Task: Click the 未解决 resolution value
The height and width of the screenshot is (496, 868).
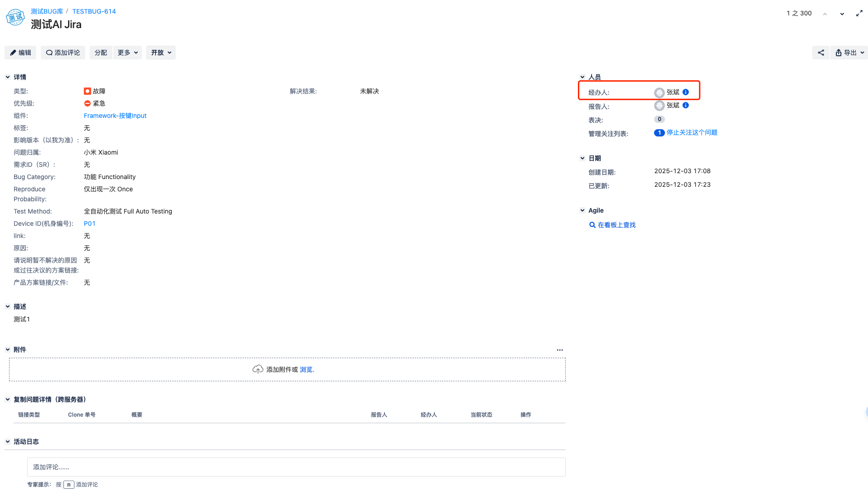Action: coord(369,91)
